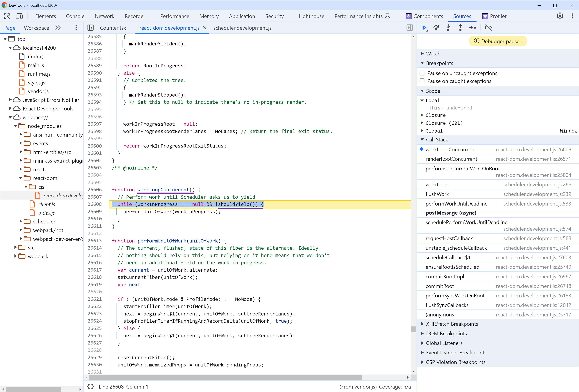
Task: Expand the React Developer Tools tree node
Action: click(x=10, y=108)
